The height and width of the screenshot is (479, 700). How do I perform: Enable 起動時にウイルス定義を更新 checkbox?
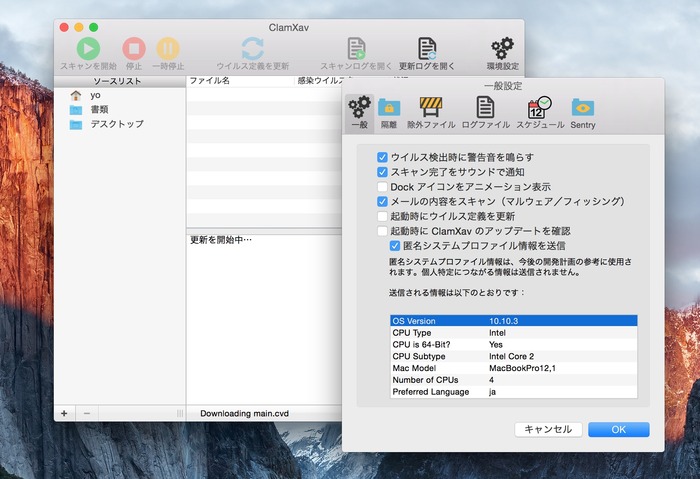[382, 216]
